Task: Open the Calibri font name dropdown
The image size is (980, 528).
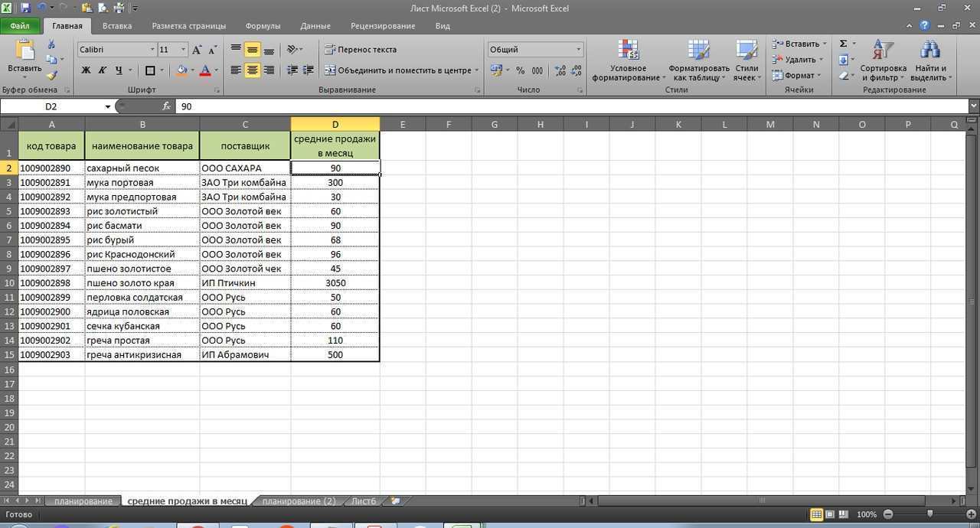Action: pos(152,50)
